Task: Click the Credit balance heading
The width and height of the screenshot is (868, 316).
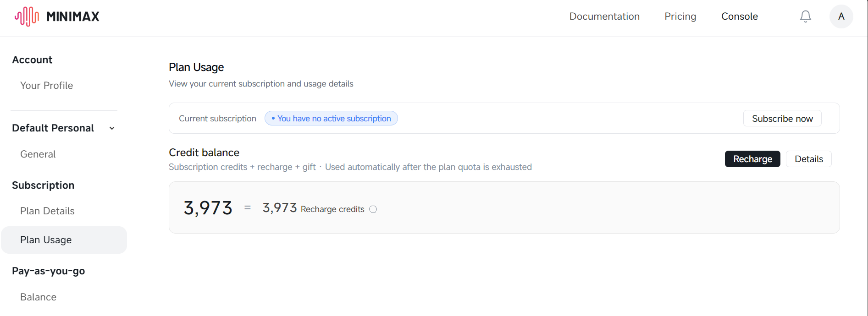Action: tap(204, 153)
